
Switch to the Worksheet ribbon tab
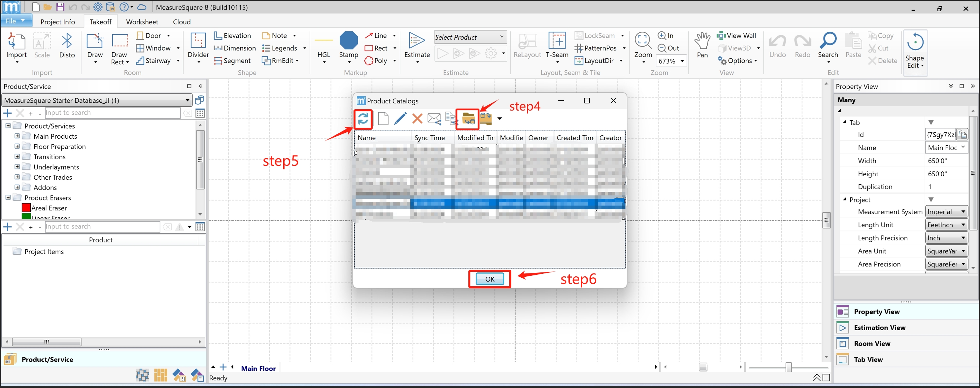tap(142, 22)
